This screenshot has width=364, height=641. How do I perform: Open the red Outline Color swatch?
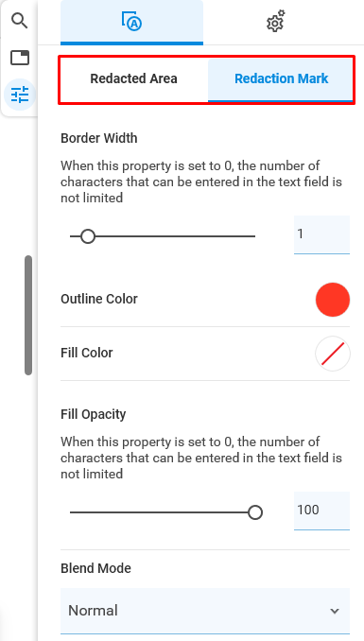point(333,300)
